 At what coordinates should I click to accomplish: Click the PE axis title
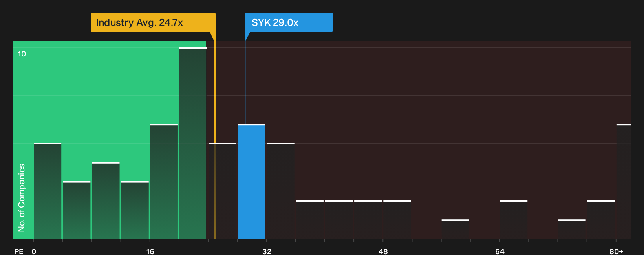[19, 251]
